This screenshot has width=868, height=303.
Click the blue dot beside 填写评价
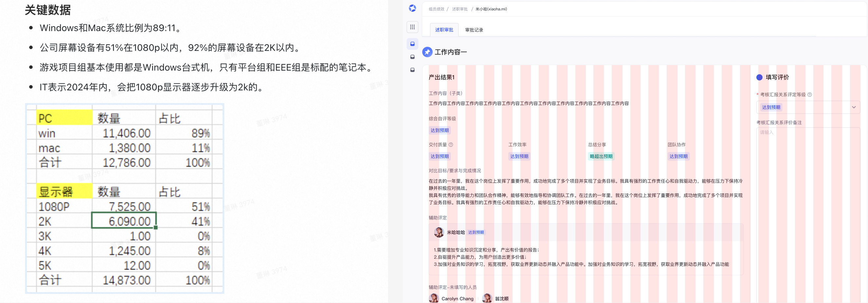(759, 77)
